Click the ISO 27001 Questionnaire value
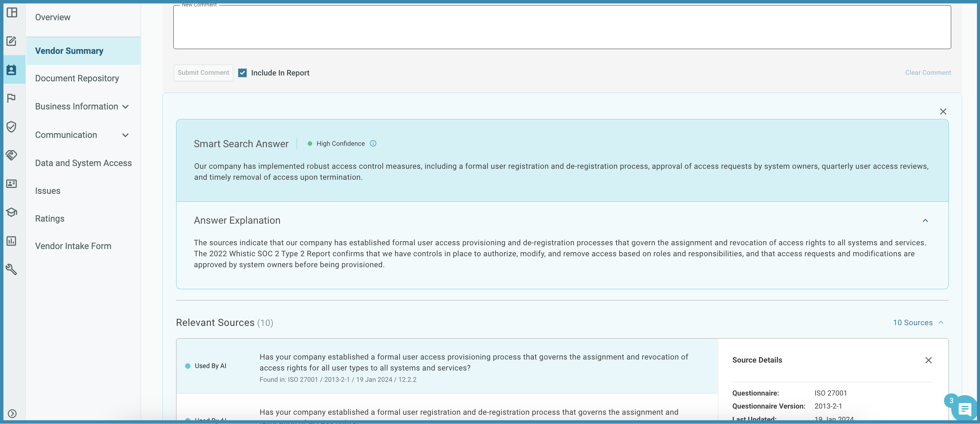980x424 pixels. pos(830,393)
